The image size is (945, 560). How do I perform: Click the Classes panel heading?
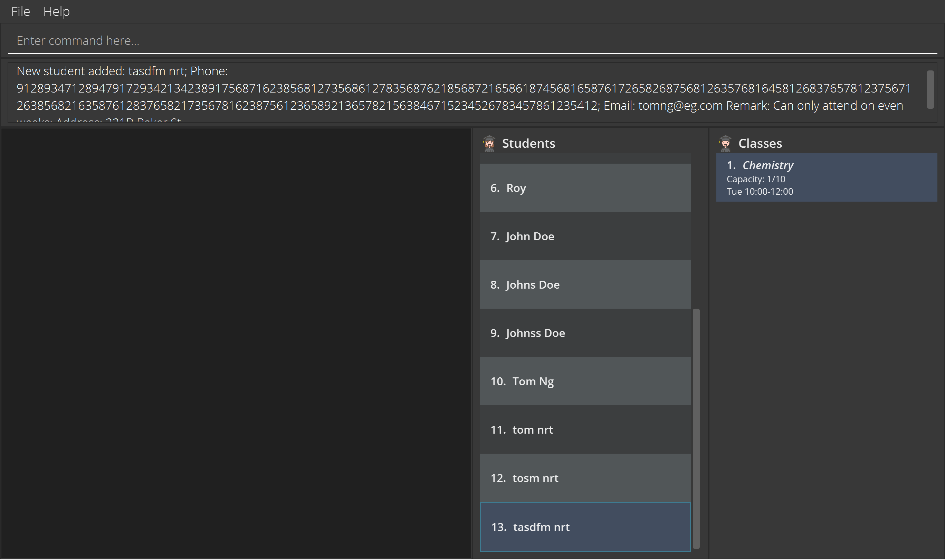coord(760,143)
